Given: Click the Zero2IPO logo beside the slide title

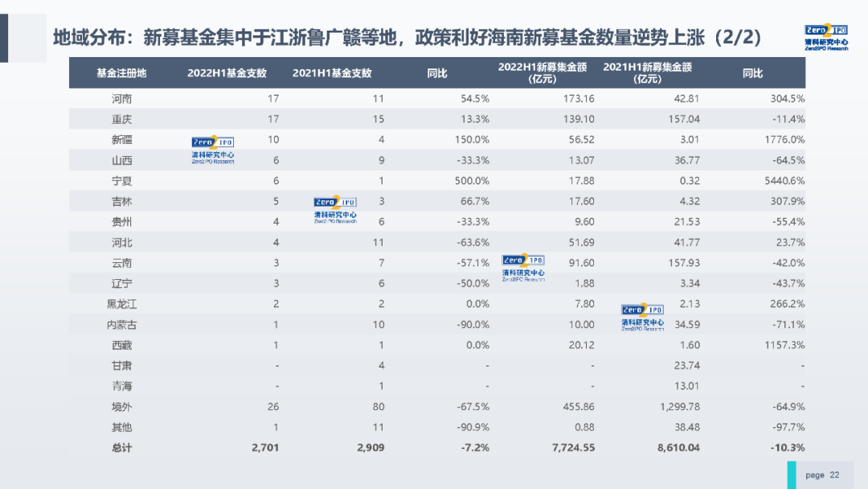Looking at the screenshot, I should [x=826, y=38].
